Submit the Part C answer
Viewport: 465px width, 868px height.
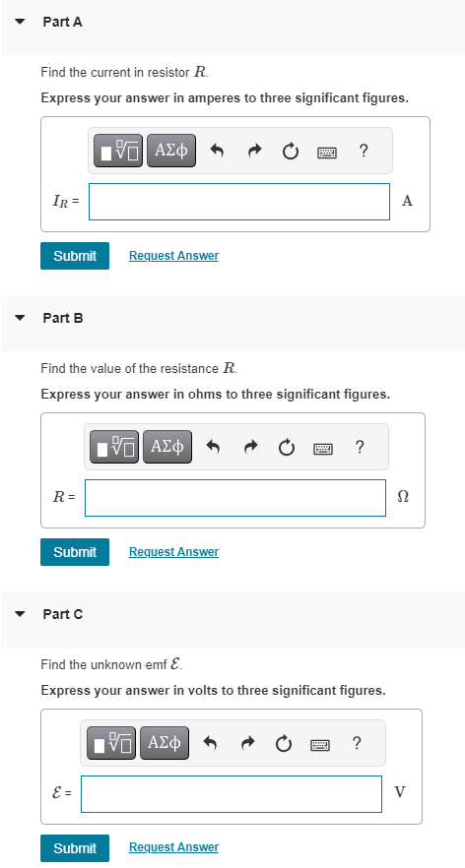click(x=75, y=848)
